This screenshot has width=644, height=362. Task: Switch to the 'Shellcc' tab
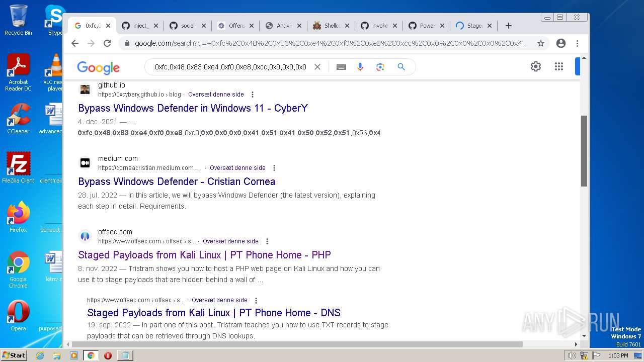[x=332, y=26]
